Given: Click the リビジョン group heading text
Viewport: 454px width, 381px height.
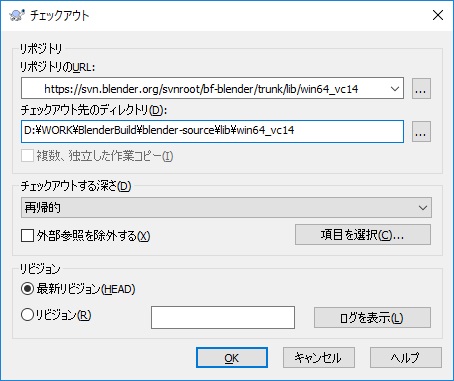Looking at the screenshot, I should tap(40, 269).
